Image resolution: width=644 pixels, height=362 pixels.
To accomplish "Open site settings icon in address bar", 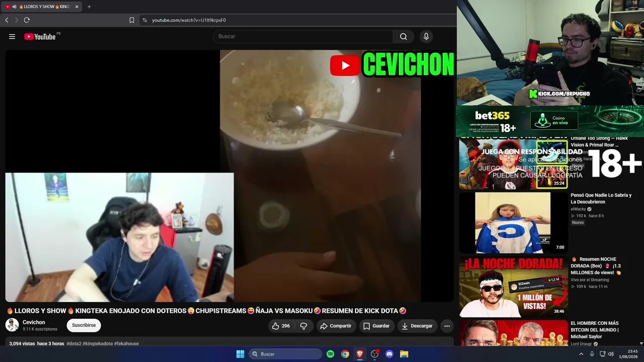I will [x=145, y=20].
